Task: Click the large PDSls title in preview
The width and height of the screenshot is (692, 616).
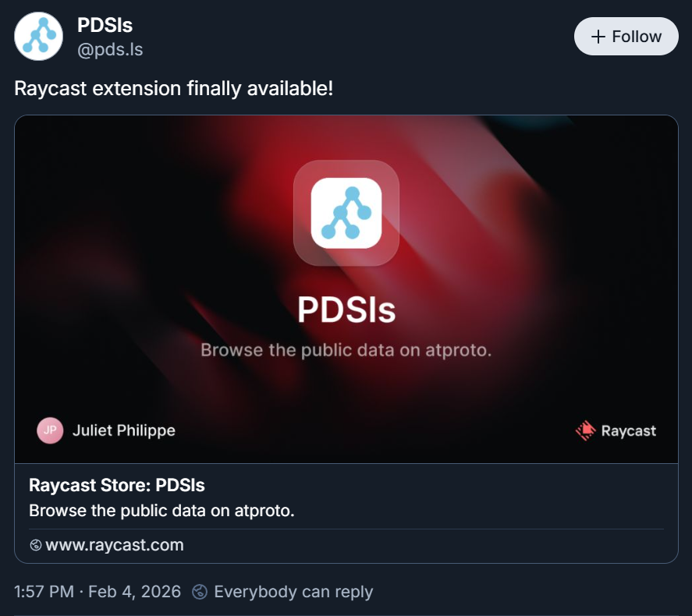Action: [x=346, y=310]
